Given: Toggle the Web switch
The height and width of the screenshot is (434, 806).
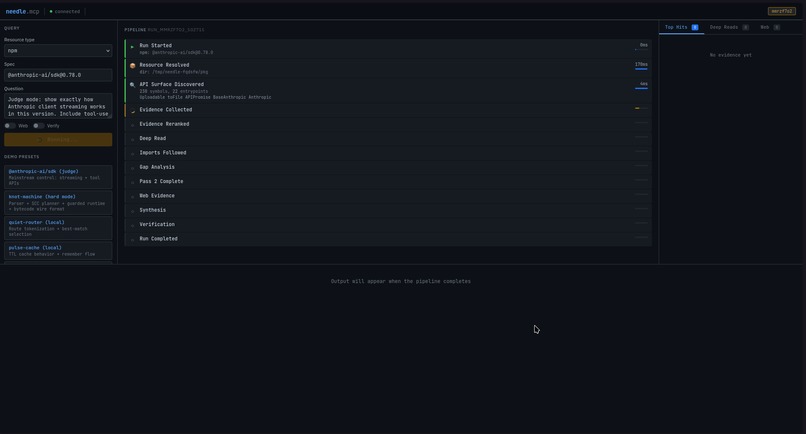Looking at the screenshot, I should pos(10,125).
